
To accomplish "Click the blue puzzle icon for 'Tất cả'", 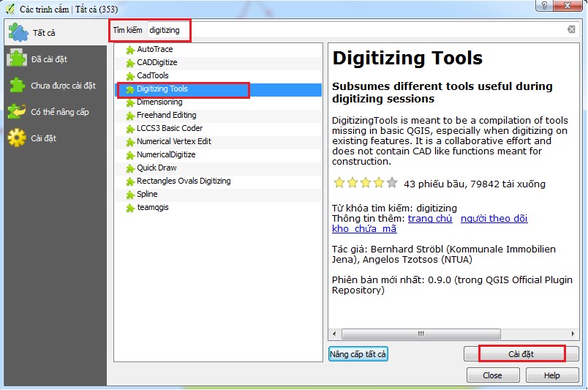I will pos(18,33).
